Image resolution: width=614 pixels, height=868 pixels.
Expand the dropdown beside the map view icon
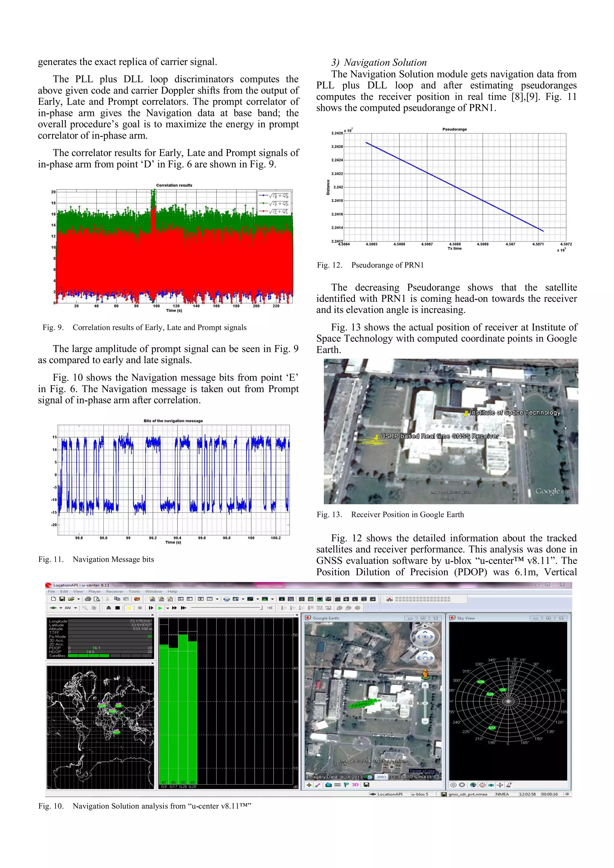coord(243,599)
